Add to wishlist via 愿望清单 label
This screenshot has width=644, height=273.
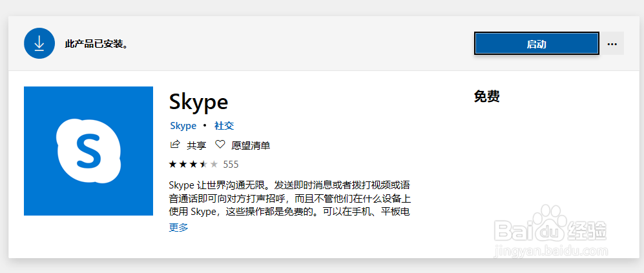[251, 145]
